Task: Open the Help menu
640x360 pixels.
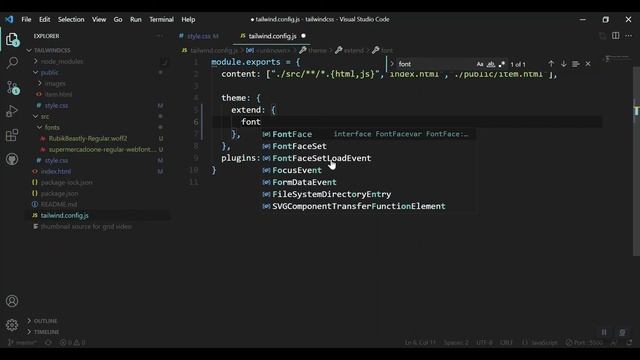Action: [x=188, y=19]
